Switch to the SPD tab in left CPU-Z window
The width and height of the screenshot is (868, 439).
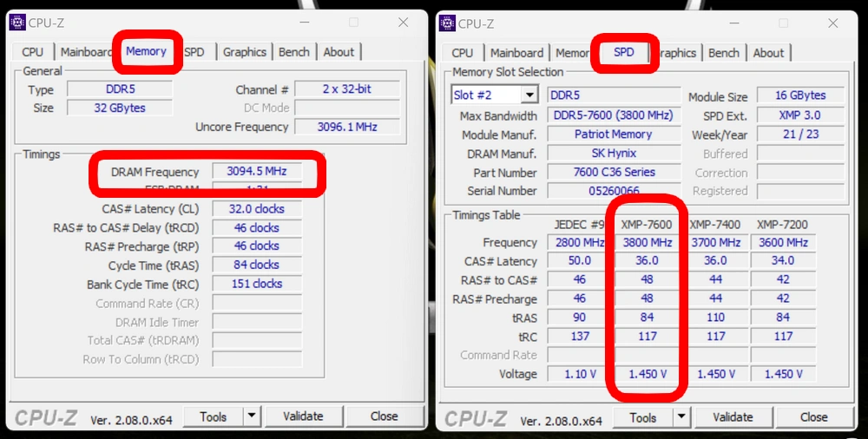(194, 52)
